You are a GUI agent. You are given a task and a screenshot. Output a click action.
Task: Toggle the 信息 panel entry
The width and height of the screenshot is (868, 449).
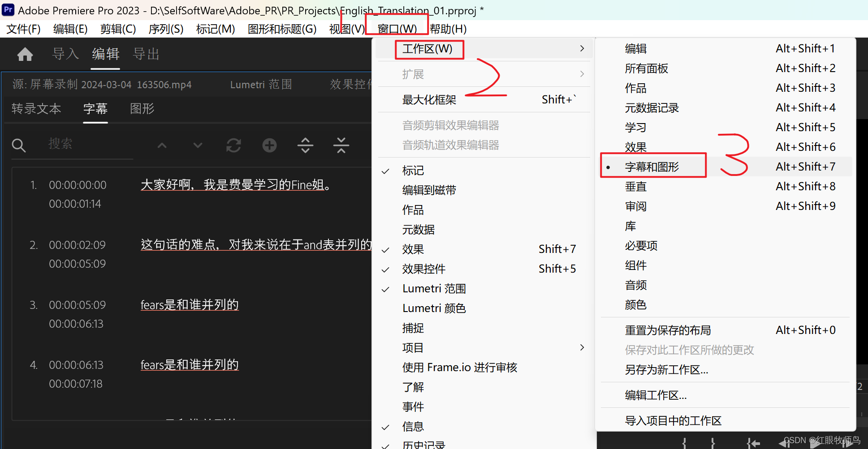click(x=484, y=427)
